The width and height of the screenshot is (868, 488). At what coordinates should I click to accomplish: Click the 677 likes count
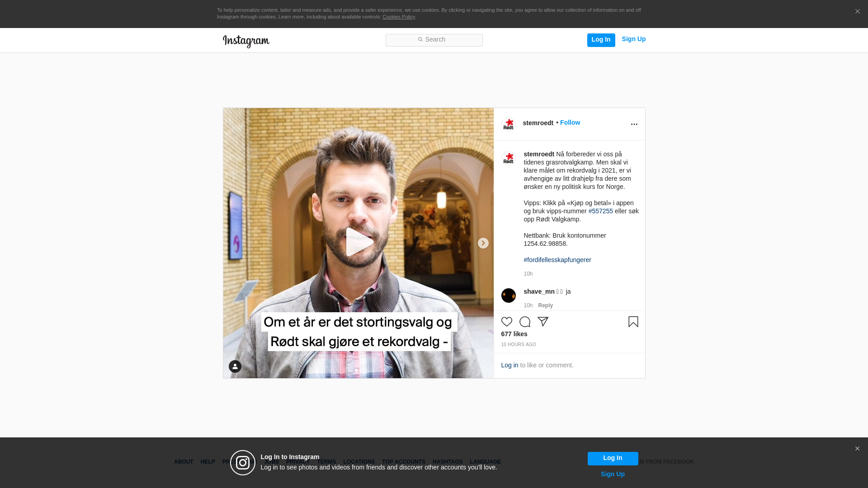514,334
